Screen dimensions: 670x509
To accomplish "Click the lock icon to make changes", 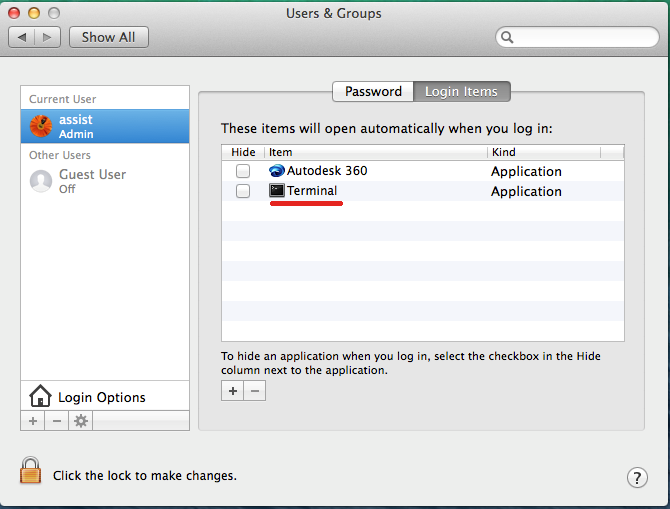I will [x=31, y=472].
